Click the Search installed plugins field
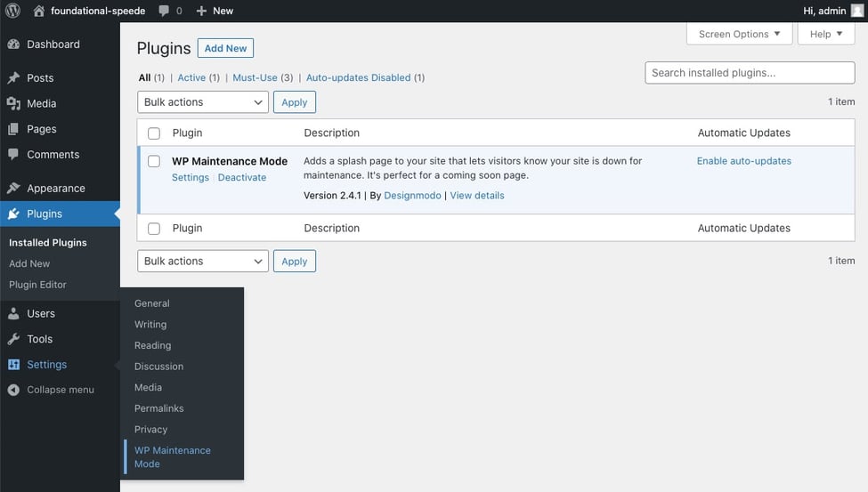The height and width of the screenshot is (492, 868). click(x=750, y=73)
